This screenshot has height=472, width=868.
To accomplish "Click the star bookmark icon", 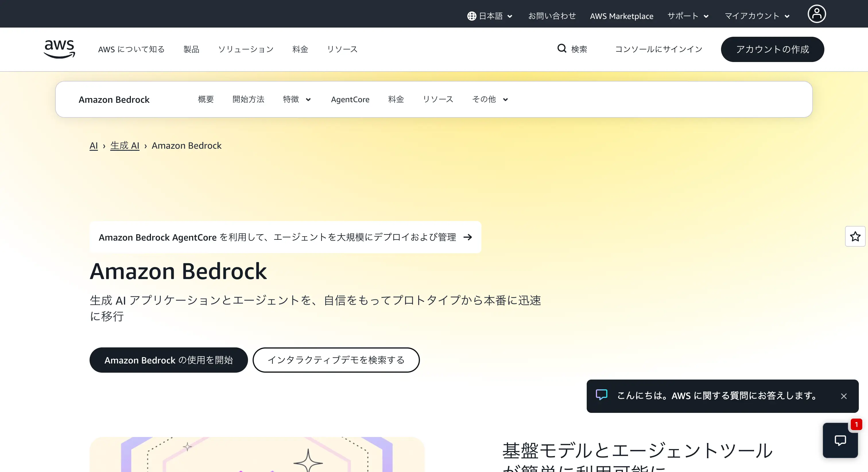I will tap(855, 236).
